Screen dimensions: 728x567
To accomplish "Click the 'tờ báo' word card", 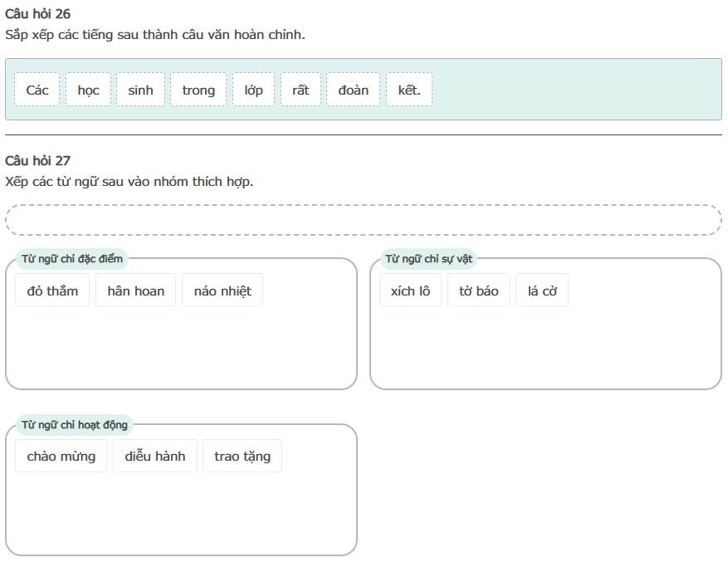I will [x=479, y=291].
